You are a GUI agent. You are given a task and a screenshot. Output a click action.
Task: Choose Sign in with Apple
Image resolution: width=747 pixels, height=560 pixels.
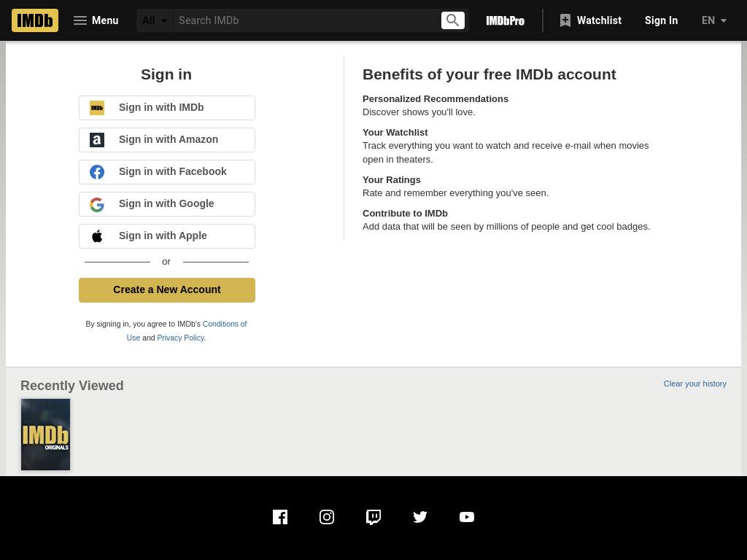point(167,236)
